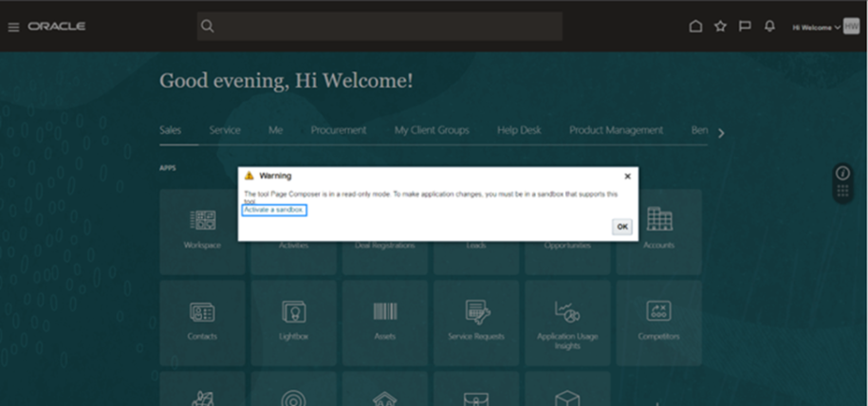Viewport: 868px width, 406px height.
Task: Open Notifications bell icon
Action: 769,27
